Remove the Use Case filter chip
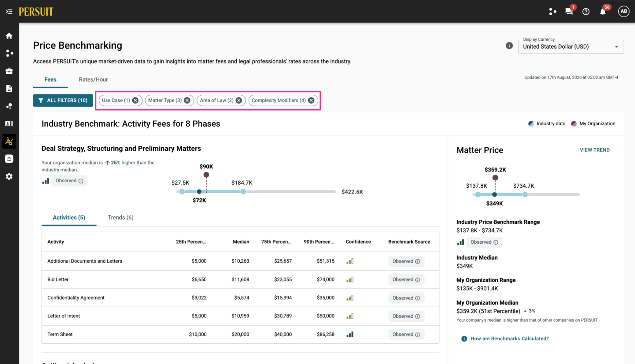Viewport: 635px width, 364px height. pos(135,101)
